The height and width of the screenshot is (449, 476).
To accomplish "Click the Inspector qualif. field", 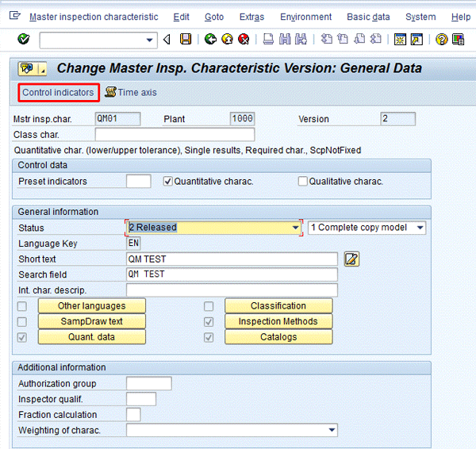I will pyautogui.click(x=141, y=399).
